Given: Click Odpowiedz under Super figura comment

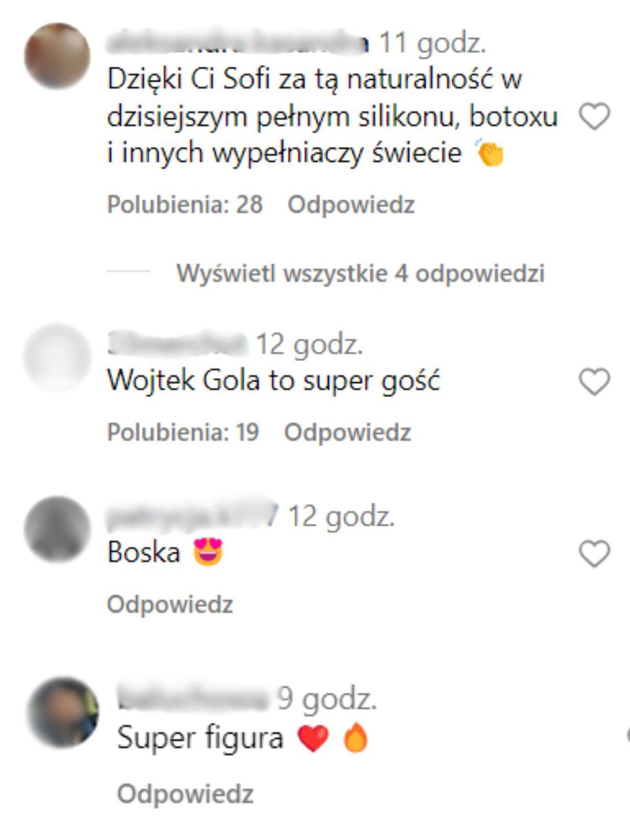Looking at the screenshot, I should click(x=185, y=794).
